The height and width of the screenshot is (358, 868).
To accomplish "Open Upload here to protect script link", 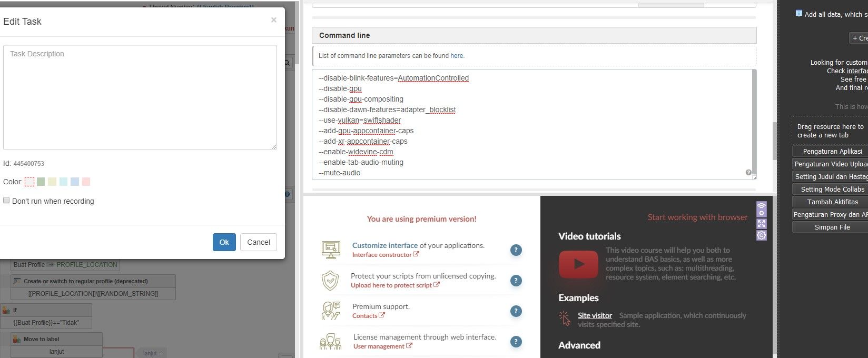I will tap(395, 285).
